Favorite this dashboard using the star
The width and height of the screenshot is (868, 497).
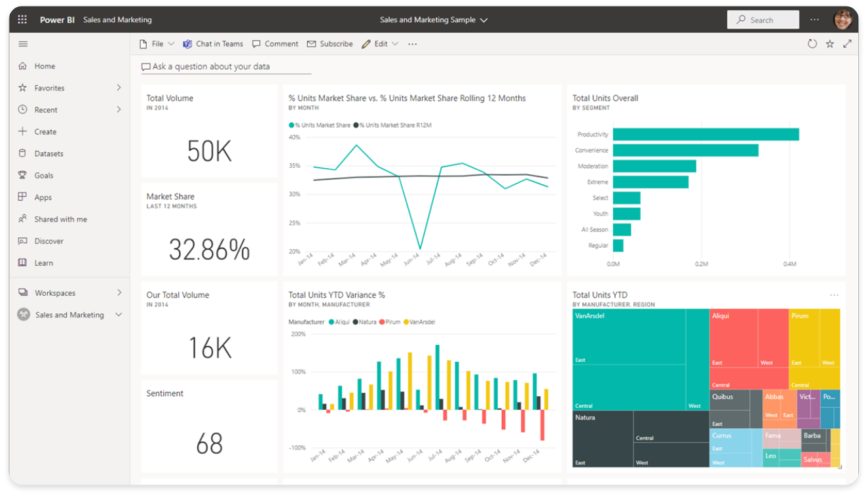[829, 43]
